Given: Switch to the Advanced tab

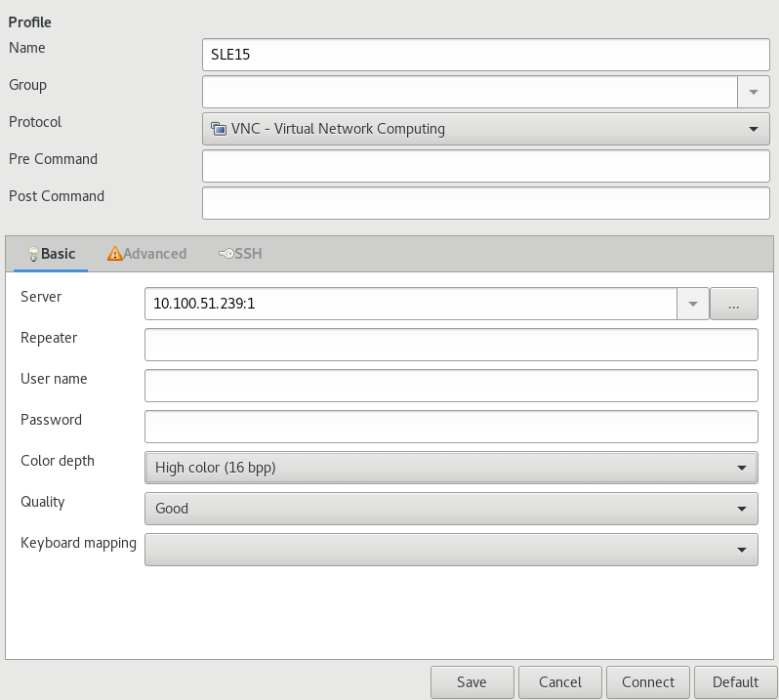Looking at the screenshot, I should (x=147, y=254).
